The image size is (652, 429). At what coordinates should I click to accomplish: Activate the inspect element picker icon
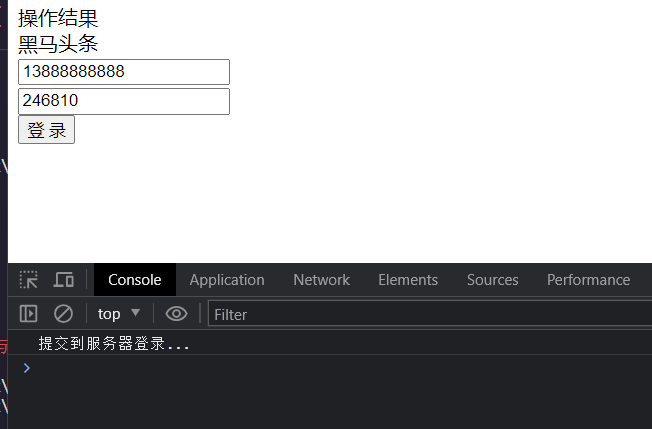click(x=29, y=280)
